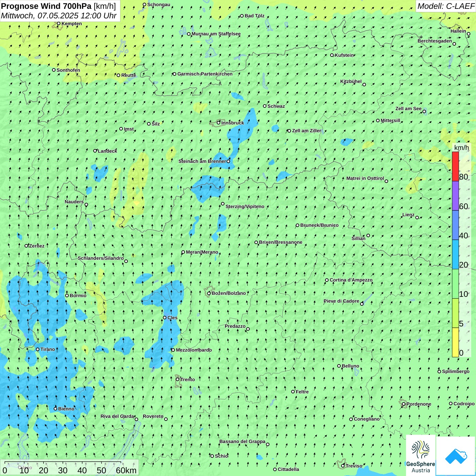This screenshot has height=476, width=476.
Task: Click the Tirano location dot
Action: (x=38, y=349)
